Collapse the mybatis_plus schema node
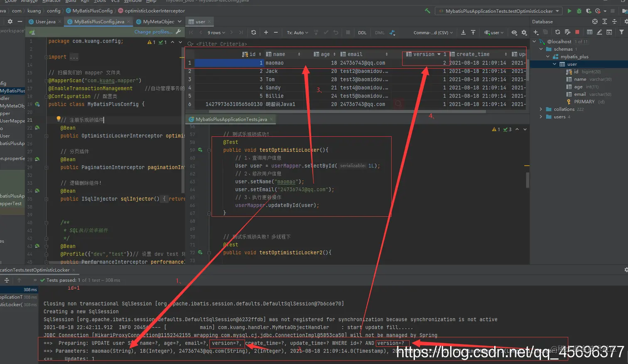The height and width of the screenshot is (364, 628). (548, 56)
